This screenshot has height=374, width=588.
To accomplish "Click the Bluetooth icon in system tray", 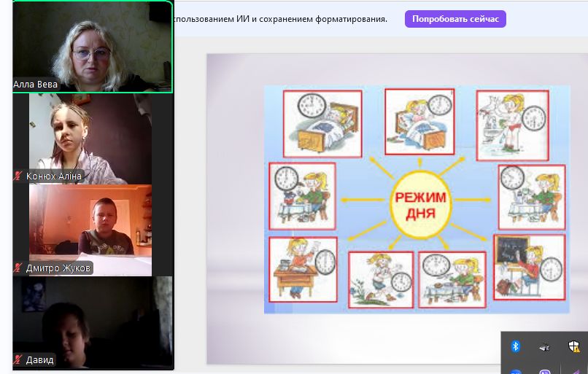I will point(515,347).
